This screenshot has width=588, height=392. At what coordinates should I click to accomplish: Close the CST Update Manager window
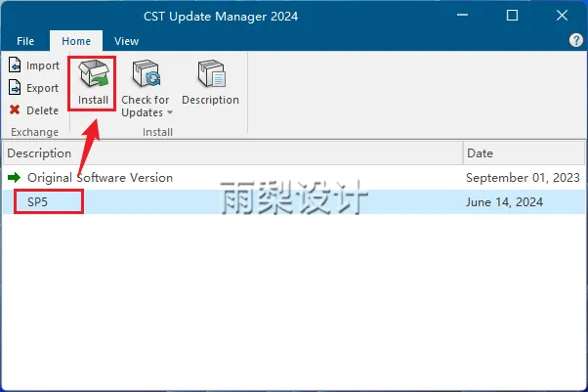562,15
